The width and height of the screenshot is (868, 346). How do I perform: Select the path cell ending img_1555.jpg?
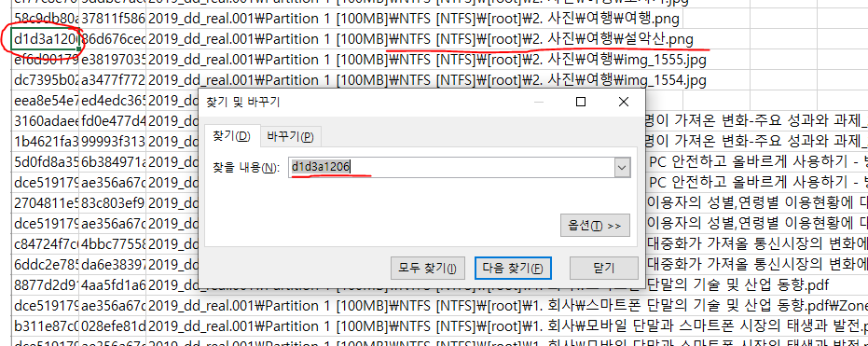tap(426, 60)
